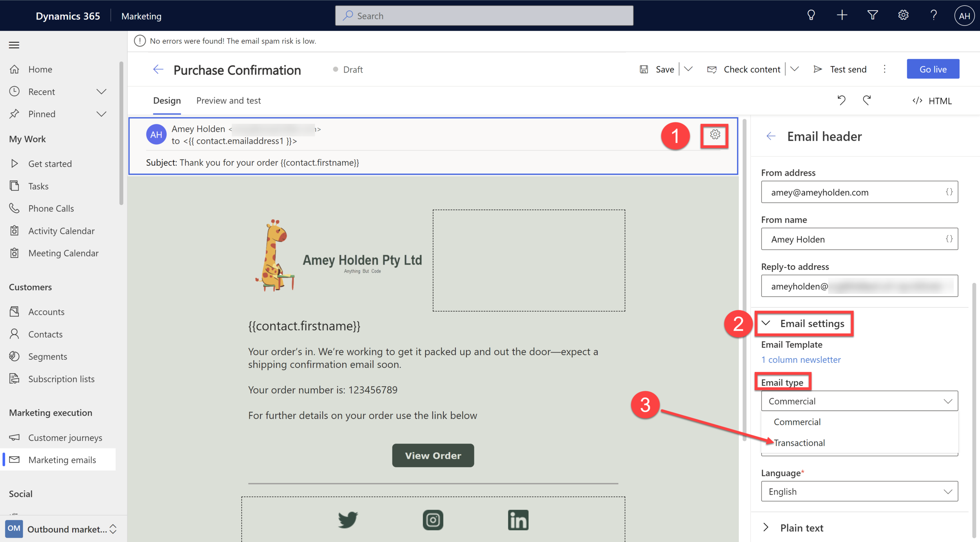Select Transactional from the Email type list
This screenshot has width=980, height=542.
click(x=799, y=443)
